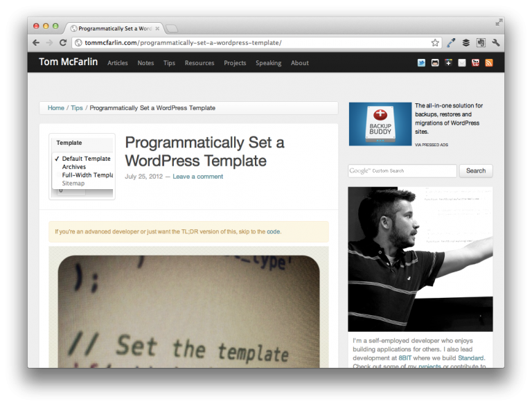This screenshot has width=532, height=406.
Task: Open the Evernote web clipper extension
Action: pos(481,43)
